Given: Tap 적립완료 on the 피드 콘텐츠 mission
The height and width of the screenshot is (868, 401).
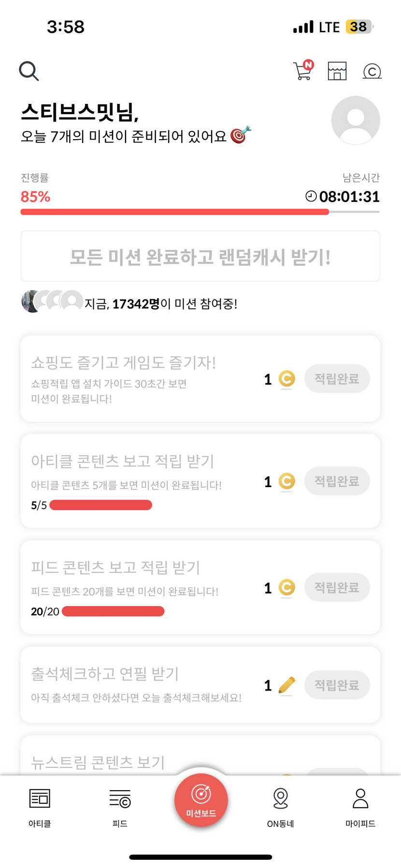Looking at the screenshot, I should (337, 588).
